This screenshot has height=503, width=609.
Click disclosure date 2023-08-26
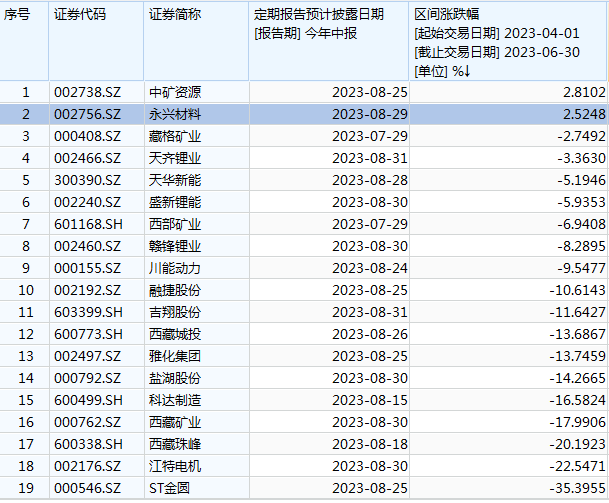370,334
